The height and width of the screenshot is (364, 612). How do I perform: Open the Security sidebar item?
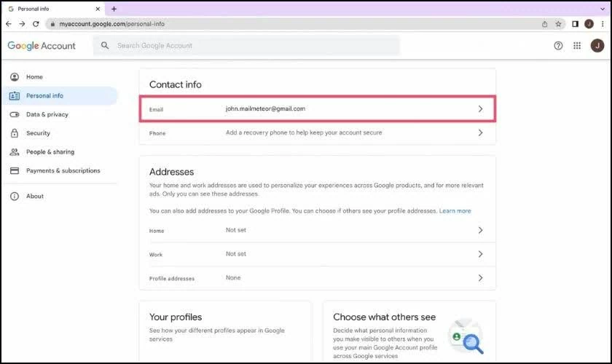click(38, 133)
